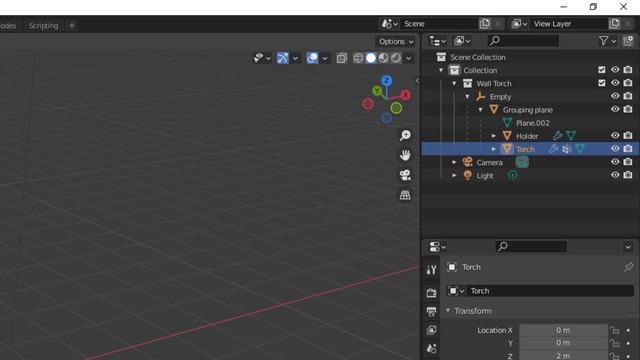
Task: Expand the Camera object
Action: coord(454,162)
